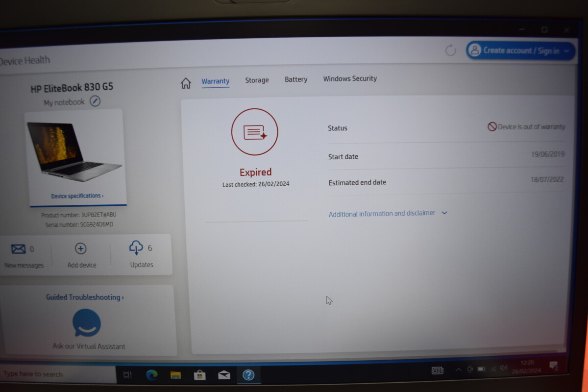
Task: Open Device specifications link
Action: (x=77, y=196)
